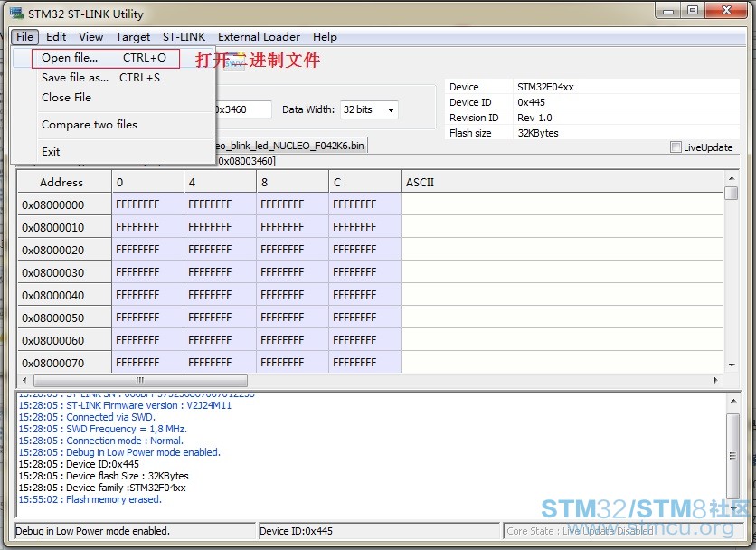This screenshot has width=756, height=550.
Task: Expand the Data Width dropdown
Action: click(391, 110)
